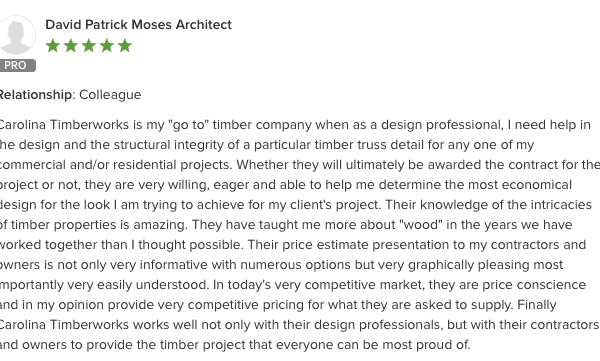Click the phrase "commercial and/or residential projects"
The height and width of the screenshot is (361, 600).
115,165
